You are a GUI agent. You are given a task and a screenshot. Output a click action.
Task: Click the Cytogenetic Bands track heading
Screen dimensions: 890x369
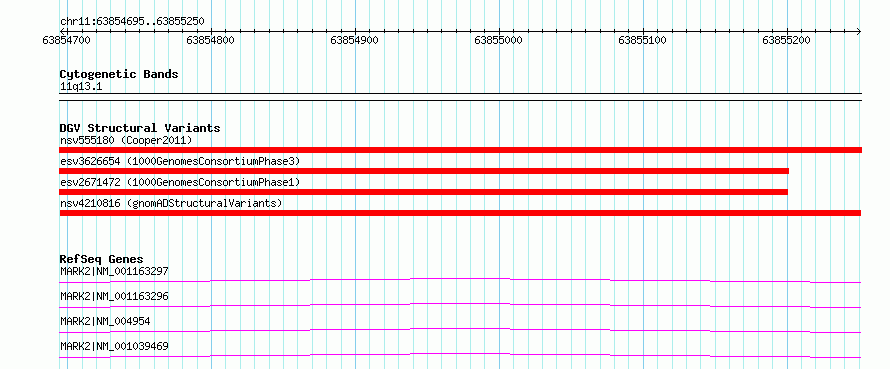[119, 74]
